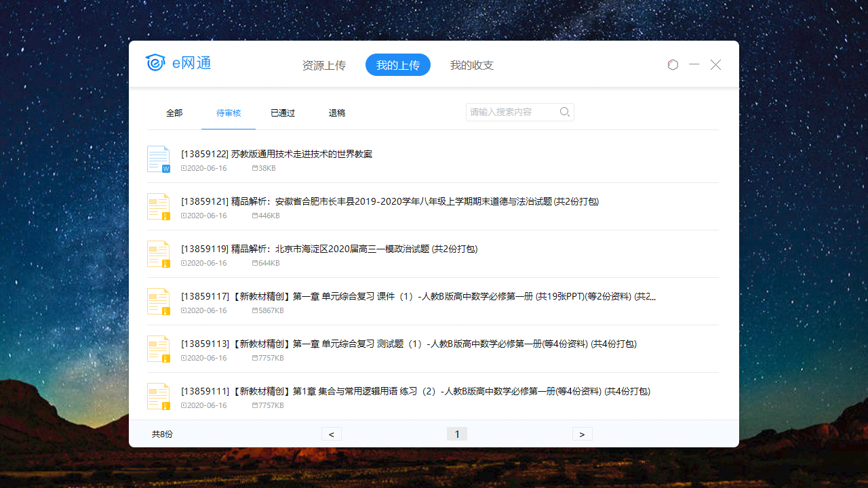The width and height of the screenshot is (868, 488).
Task: Select the 全部 filter
Action: (174, 113)
